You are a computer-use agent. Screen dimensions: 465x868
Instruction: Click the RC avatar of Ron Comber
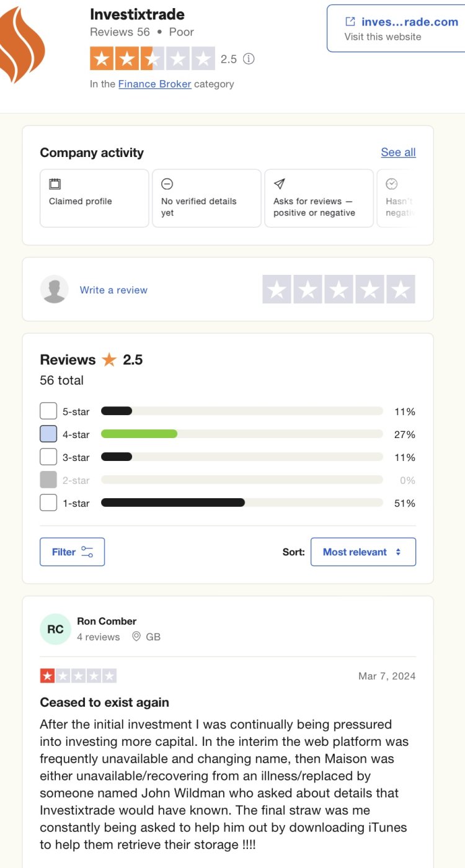tap(55, 629)
